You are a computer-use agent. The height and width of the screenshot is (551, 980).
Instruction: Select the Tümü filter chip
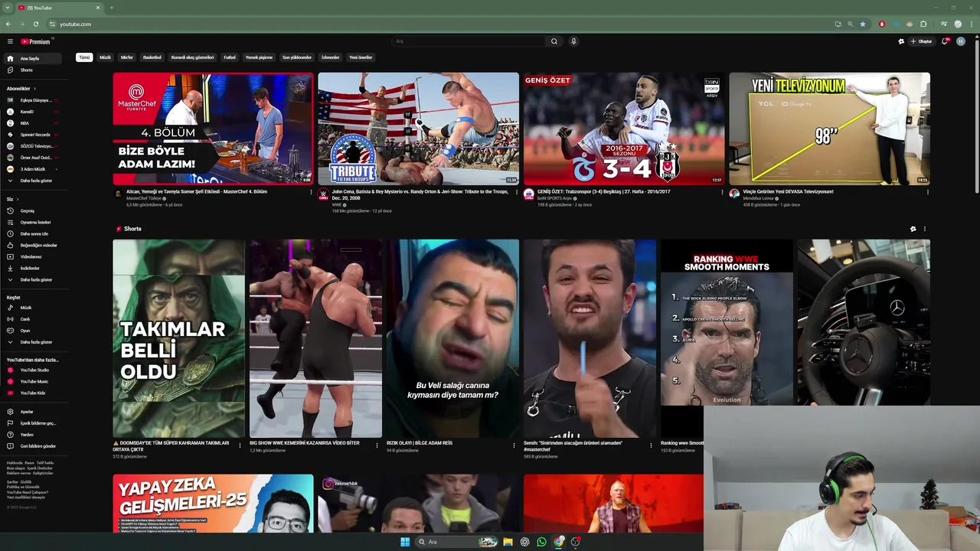pos(84,57)
